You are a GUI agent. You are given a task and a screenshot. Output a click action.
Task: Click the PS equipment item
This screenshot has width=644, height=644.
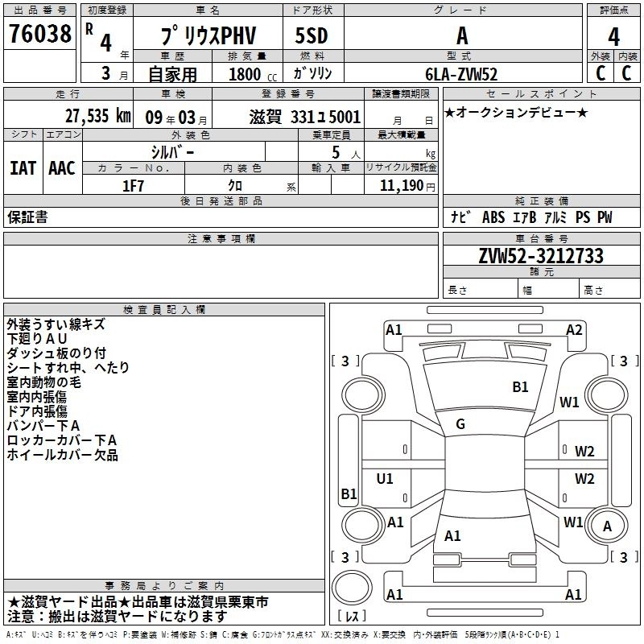(582, 217)
